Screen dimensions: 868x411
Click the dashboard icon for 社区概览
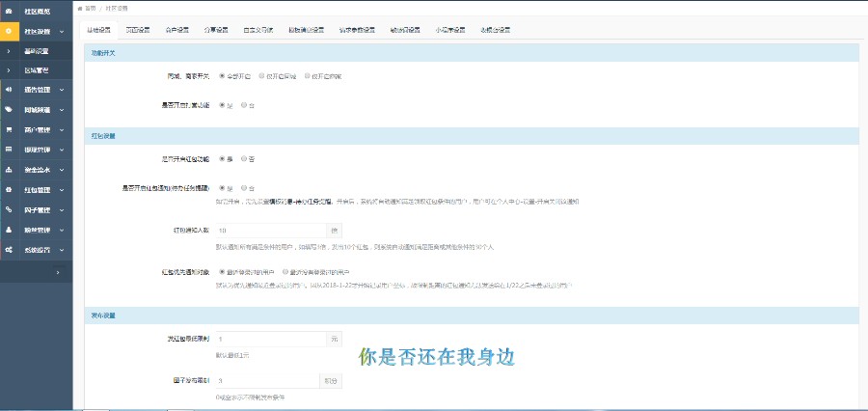click(9, 11)
